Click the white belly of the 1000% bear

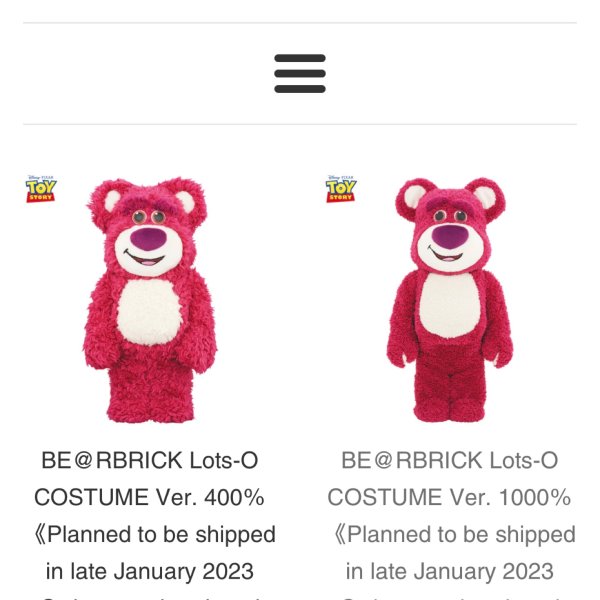pos(450,305)
